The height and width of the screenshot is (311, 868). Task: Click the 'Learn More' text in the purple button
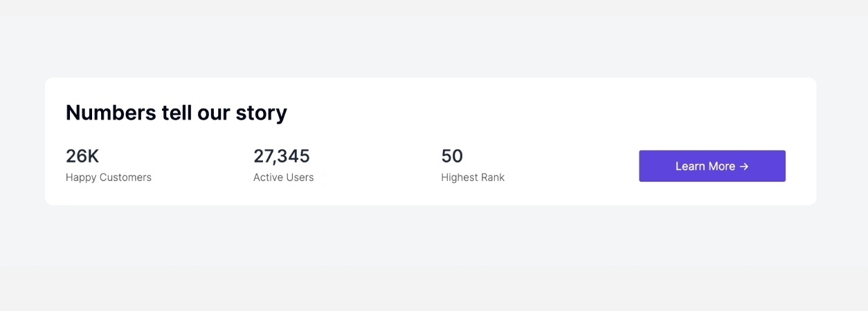pos(705,166)
